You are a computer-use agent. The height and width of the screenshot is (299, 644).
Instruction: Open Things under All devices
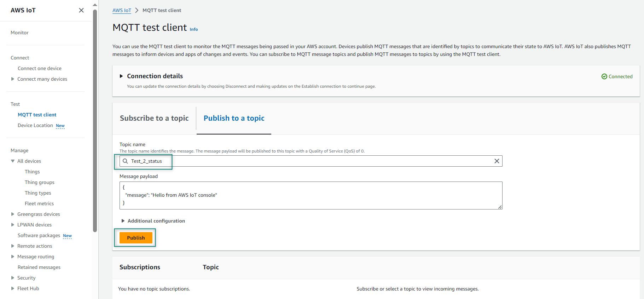(x=32, y=172)
